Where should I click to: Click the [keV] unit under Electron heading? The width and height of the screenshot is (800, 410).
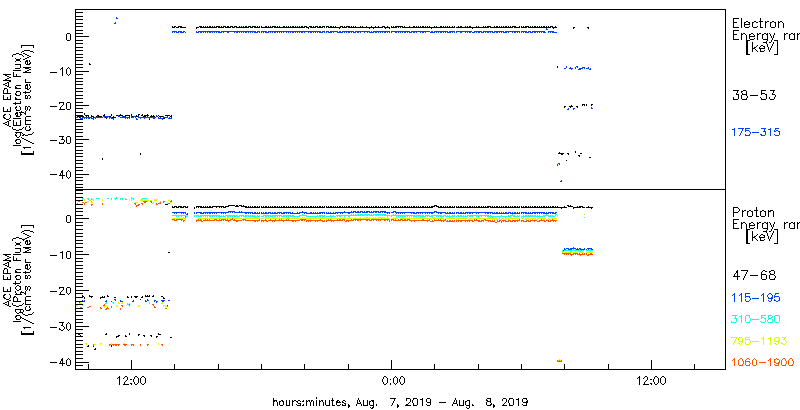(762, 48)
